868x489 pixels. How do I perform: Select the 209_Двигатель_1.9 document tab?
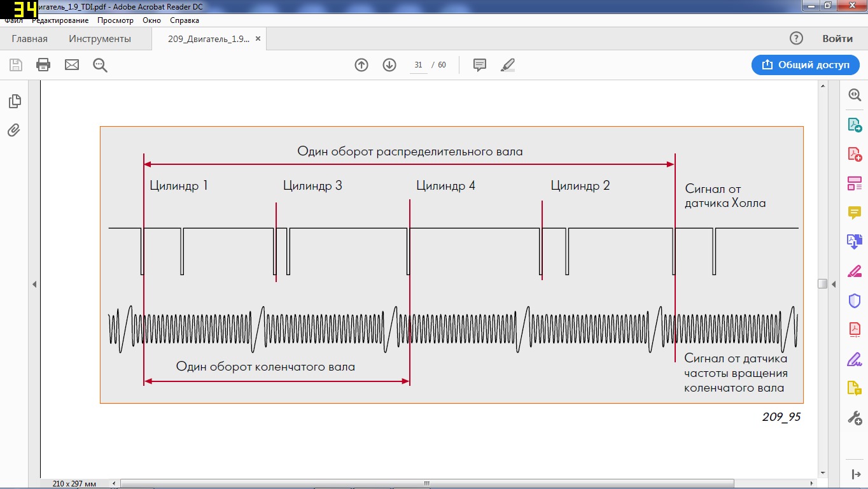coord(208,38)
